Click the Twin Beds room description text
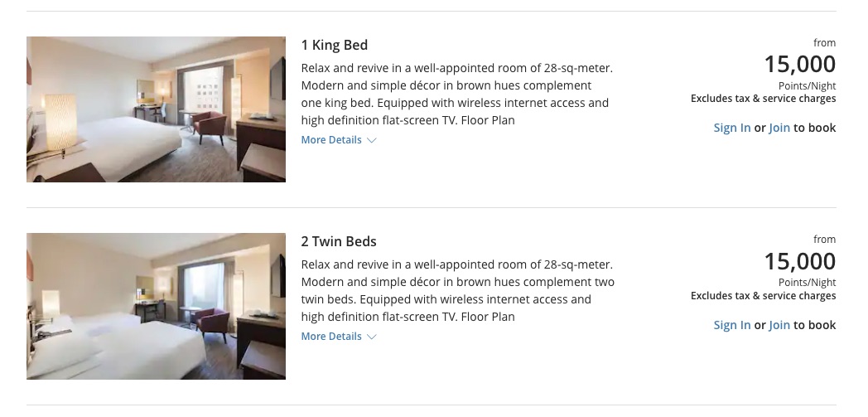This screenshot has width=868, height=417. click(456, 282)
